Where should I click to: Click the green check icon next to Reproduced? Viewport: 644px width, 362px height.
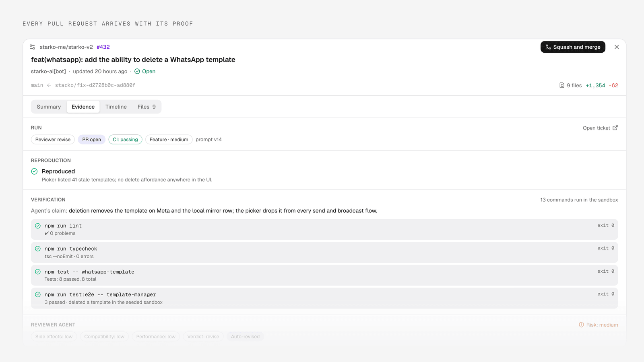pyautogui.click(x=35, y=171)
